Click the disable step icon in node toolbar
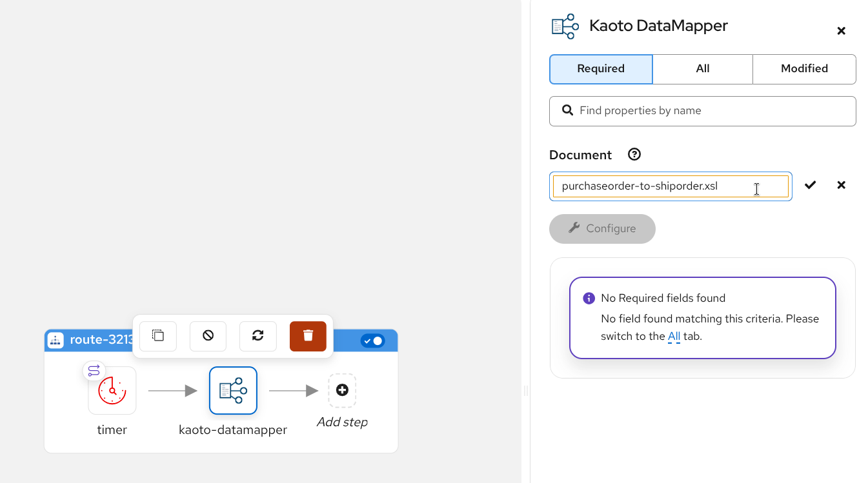Image resolution: width=868 pixels, height=483 pixels. click(x=208, y=336)
